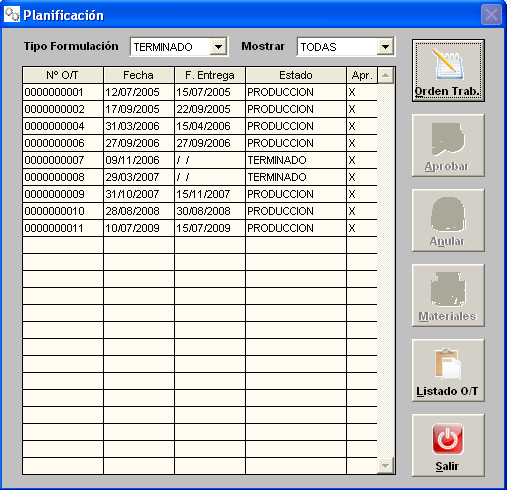Open the Materiales button
Screen dimensions: 507x490
[x=448, y=295]
